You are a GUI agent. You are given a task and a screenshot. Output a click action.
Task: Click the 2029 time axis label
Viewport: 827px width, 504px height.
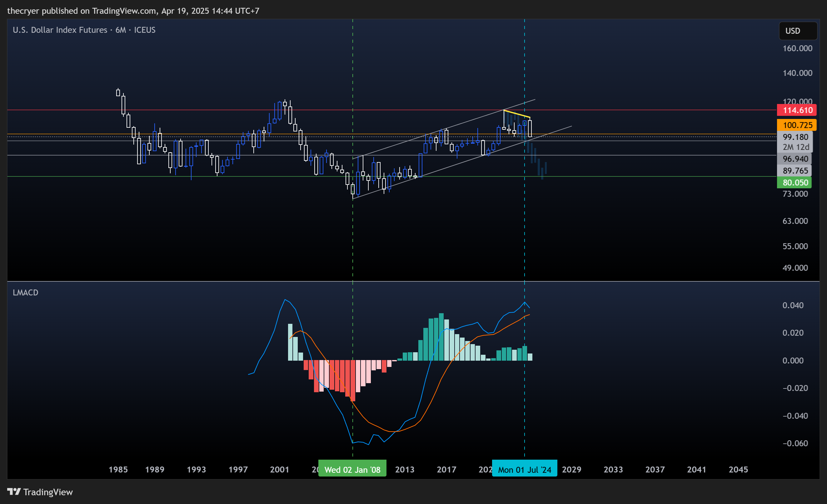(571, 469)
